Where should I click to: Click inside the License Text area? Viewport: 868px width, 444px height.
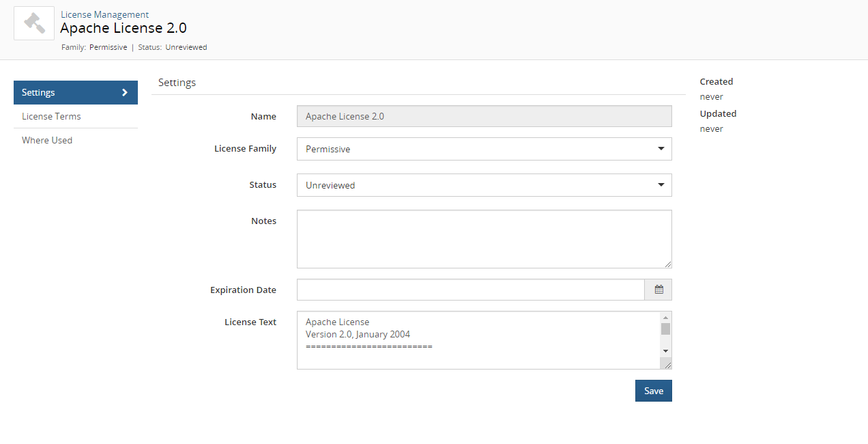478,340
